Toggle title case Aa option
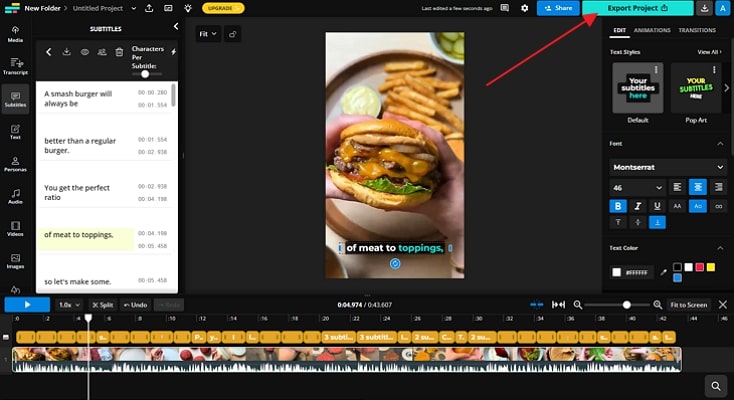The image size is (734, 400). [x=697, y=206]
